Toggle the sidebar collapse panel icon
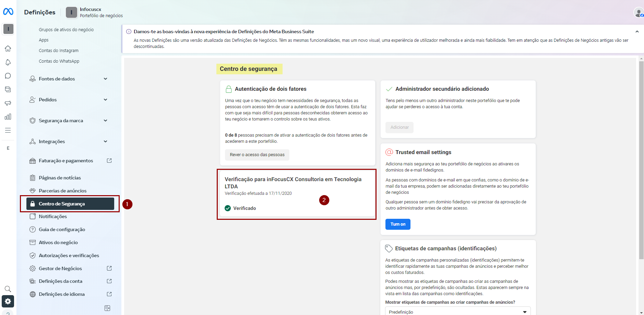The width and height of the screenshot is (644, 315). (107, 308)
